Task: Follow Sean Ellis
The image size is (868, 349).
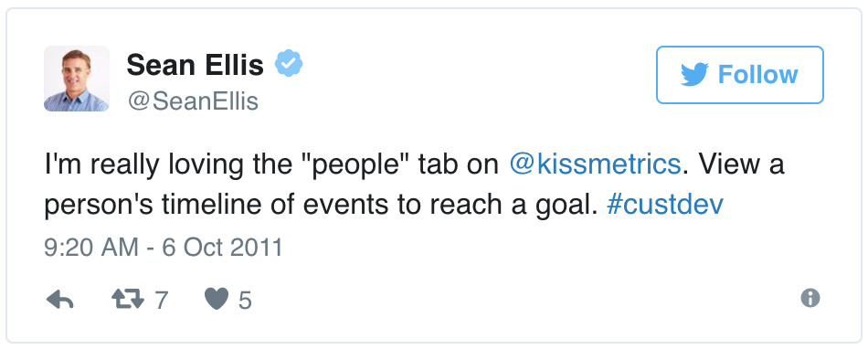Action: coord(740,75)
